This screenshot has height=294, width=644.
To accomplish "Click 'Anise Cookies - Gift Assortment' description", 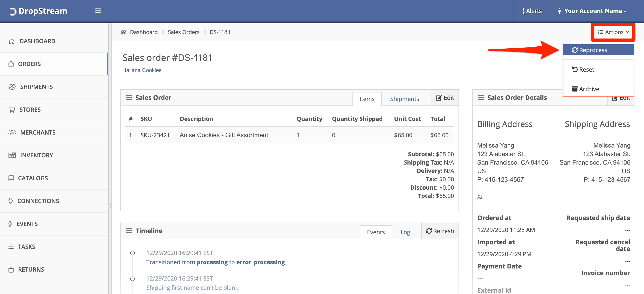I will pos(224,135).
